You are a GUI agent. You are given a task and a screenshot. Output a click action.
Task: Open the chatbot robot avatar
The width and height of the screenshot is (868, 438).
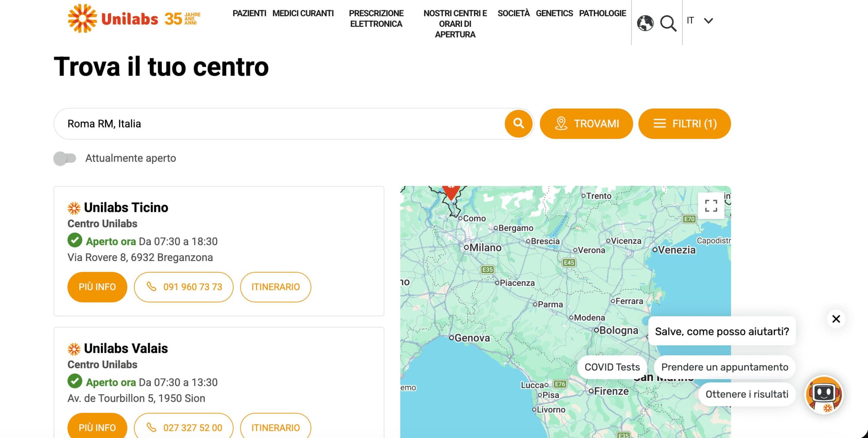click(x=824, y=395)
